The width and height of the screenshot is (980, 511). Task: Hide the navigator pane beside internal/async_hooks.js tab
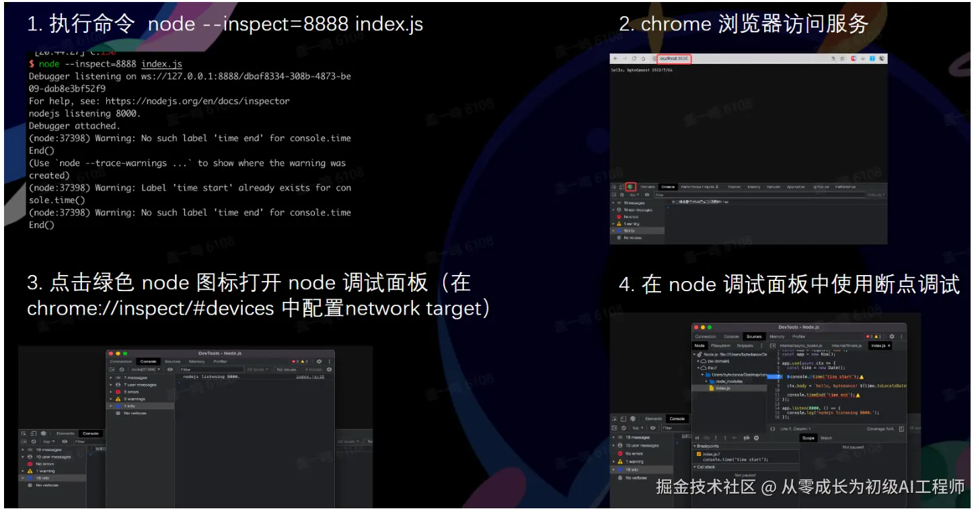(x=773, y=346)
